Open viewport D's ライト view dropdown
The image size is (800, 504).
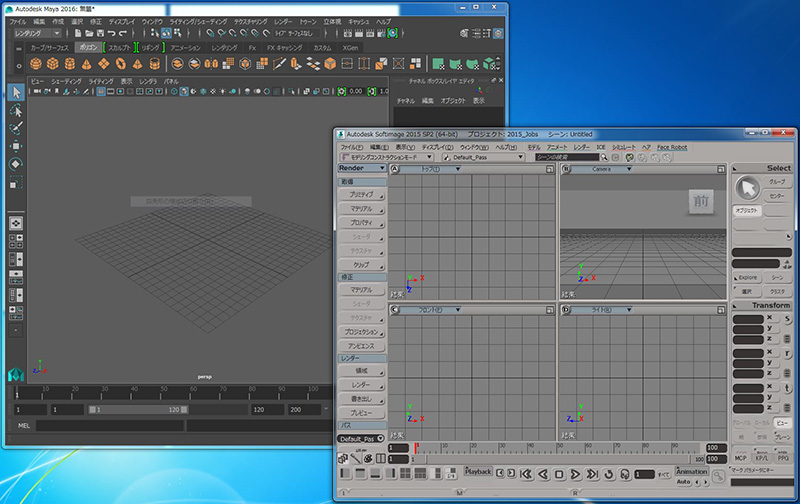point(602,310)
